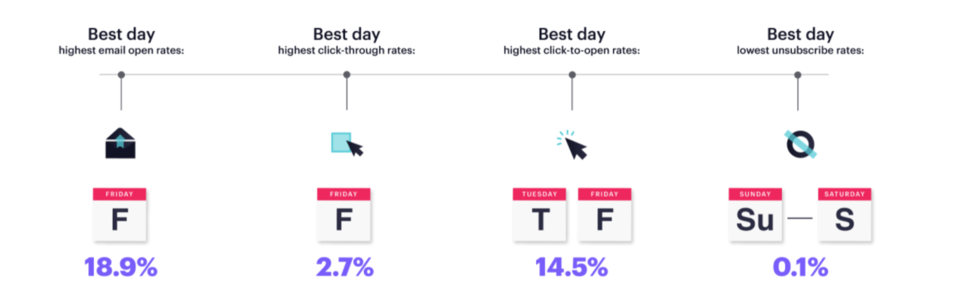This screenshot has width=980, height=302.
Task: Click the 'highest email open rates' heading
Action: 121,50
